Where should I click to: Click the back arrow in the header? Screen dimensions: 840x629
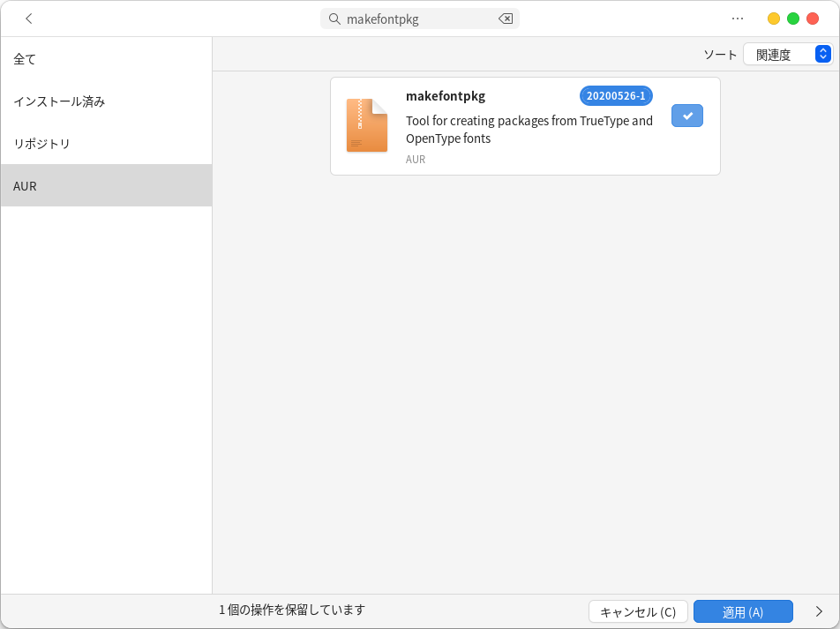tap(29, 19)
